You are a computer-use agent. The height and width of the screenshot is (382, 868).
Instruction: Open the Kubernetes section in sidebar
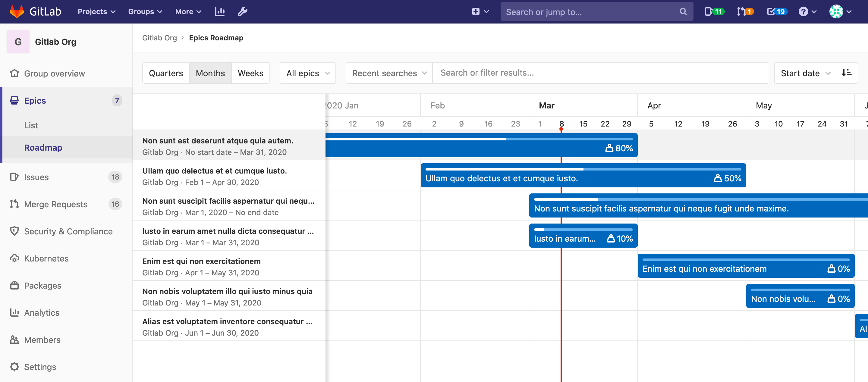(x=46, y=258)
